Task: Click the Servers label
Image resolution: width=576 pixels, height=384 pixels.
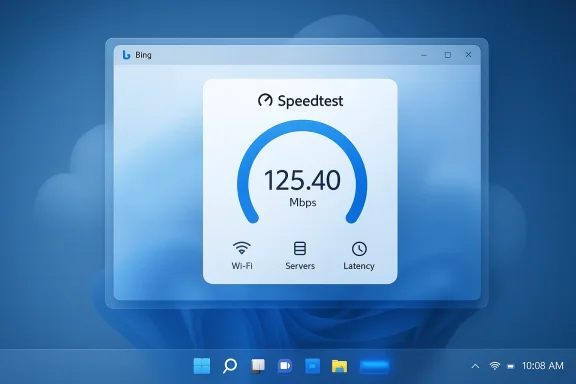Action: (x=300, y=266)
